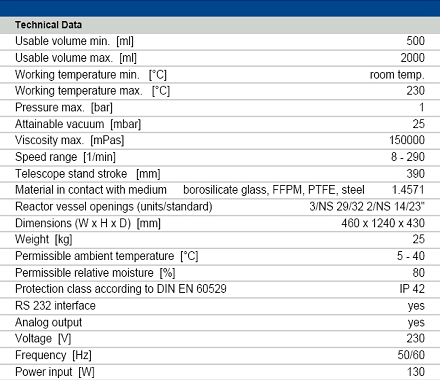Click the Weight [kg] label
The image size is (440, 380).
pos(44,240)
